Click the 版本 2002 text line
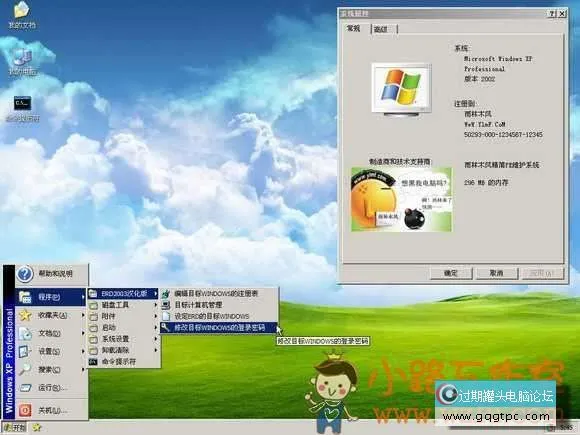The width and height of the screenshot is (580, 435). click(480, 79)
